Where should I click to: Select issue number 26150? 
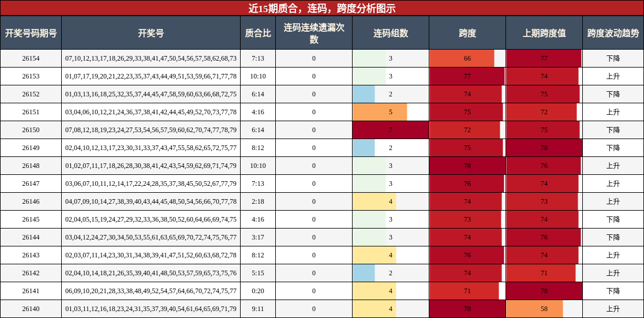tap(31, 130)
